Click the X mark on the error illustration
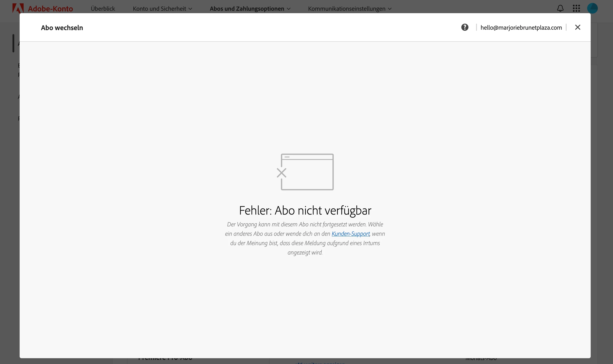This screenshot has height=364, width=613. (281, 173)
